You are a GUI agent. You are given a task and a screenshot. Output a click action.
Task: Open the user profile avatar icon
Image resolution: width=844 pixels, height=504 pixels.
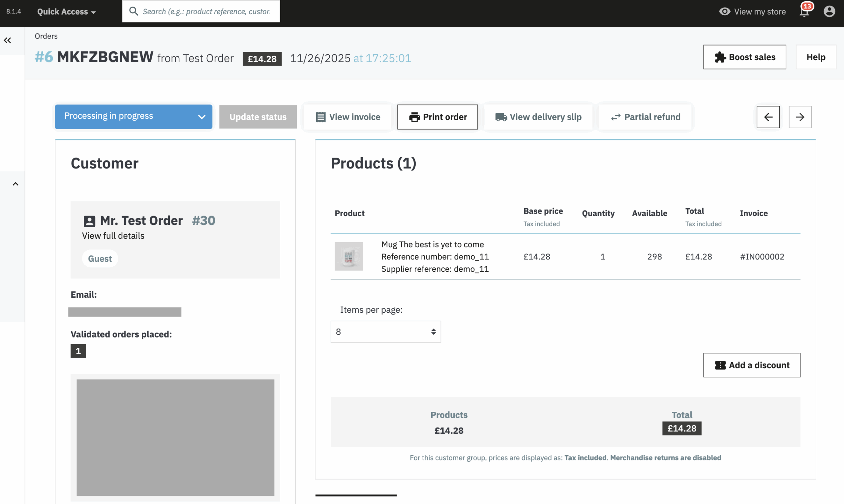coord(829,11)
